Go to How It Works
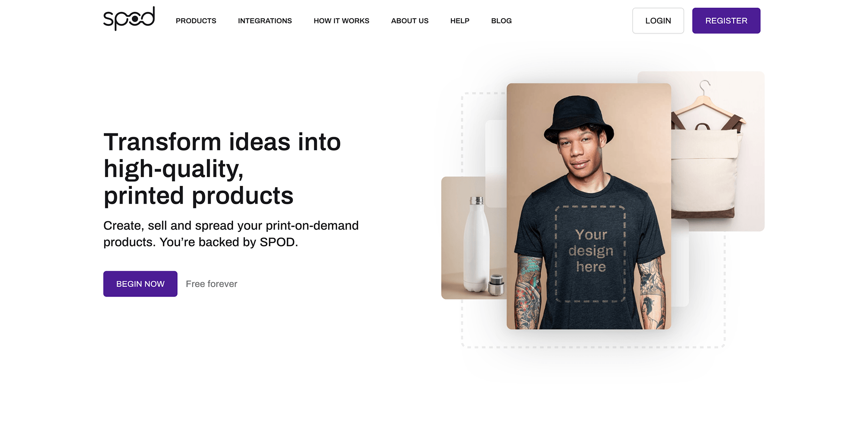 click(341, 21)
